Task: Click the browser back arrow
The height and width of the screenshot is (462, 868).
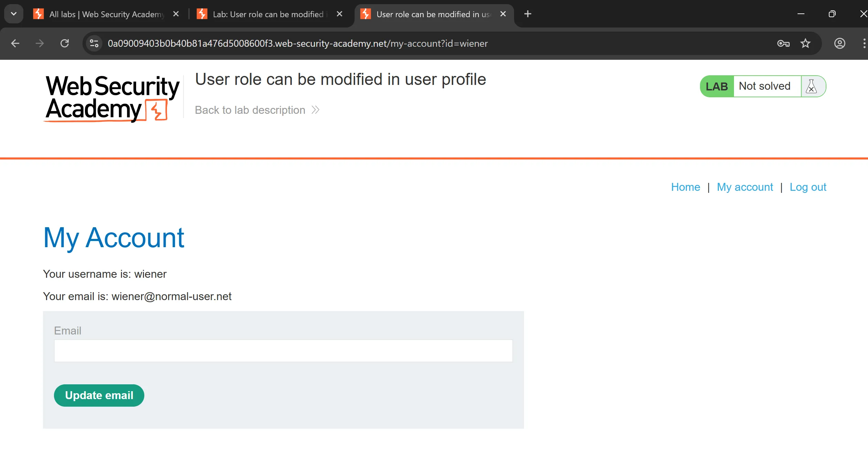Action: pos(15,43)
